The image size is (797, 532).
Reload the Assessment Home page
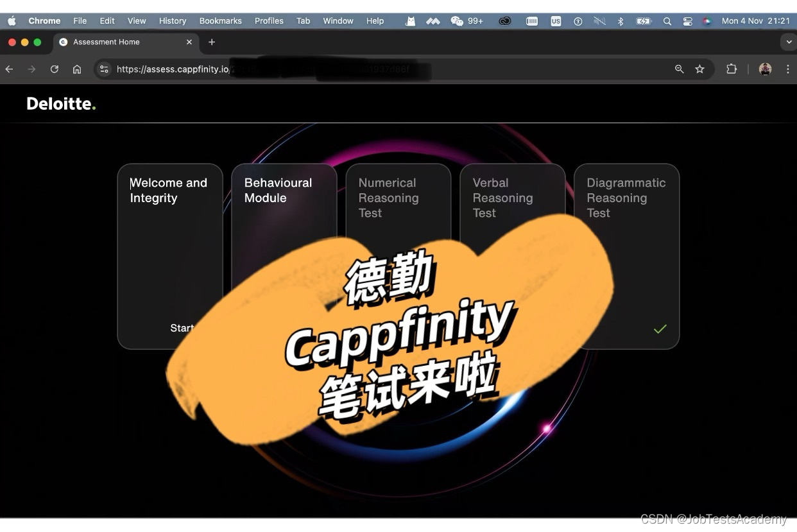pyautogui.click(x=55, y=69)
